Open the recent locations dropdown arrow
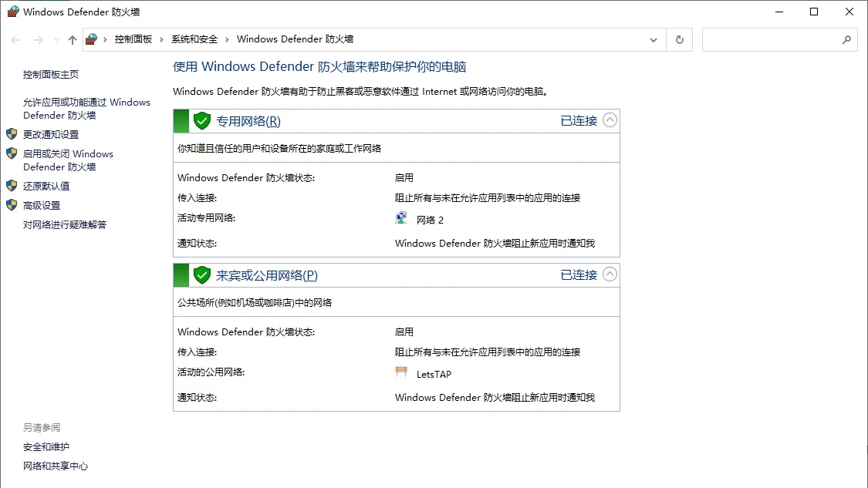868x488 pixels. (x=56, y=40)
